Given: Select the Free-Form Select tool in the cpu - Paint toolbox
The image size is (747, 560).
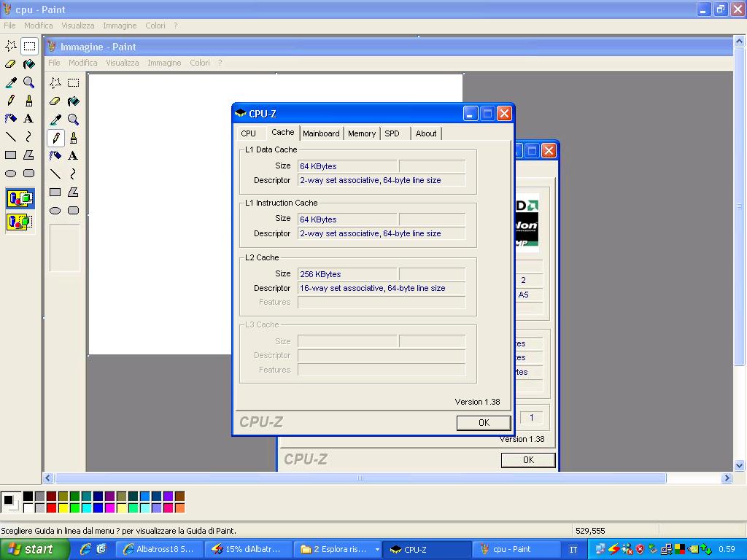Looking at the screenshot, I should tap(11, 46).
